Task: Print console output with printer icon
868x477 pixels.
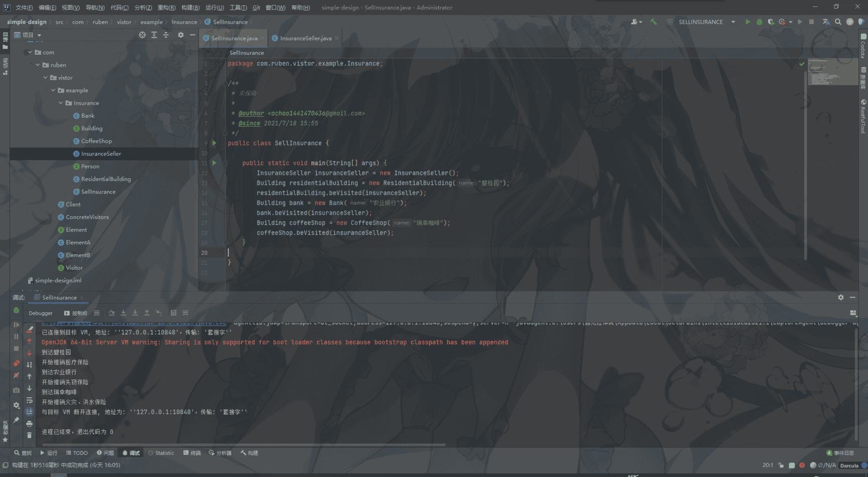Action: (29, 424)
